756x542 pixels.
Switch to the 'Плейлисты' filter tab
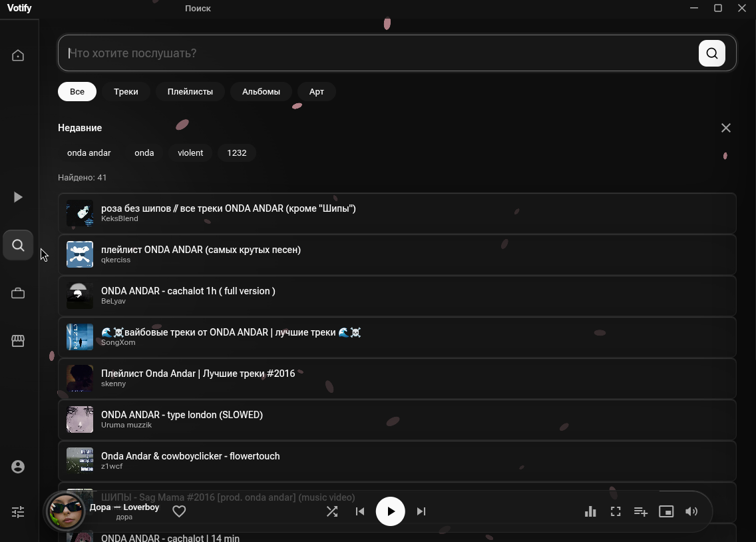(190, 92)
